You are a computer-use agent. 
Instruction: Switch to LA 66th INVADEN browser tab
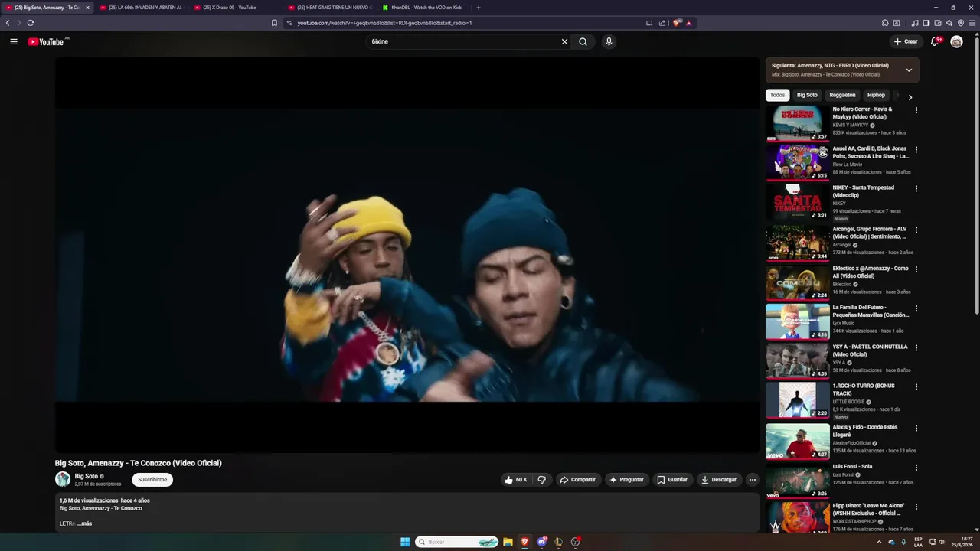pos(142,8)
